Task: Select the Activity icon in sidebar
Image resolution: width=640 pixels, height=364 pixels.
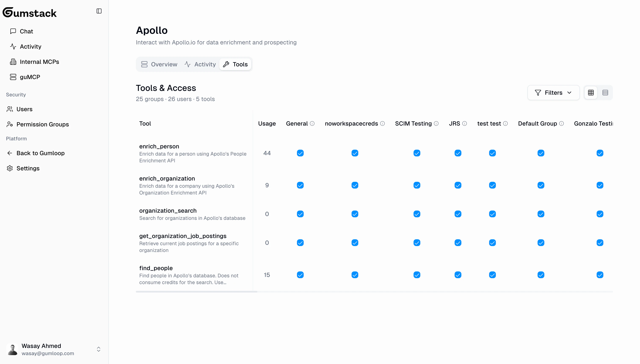Action: [13, 47]
